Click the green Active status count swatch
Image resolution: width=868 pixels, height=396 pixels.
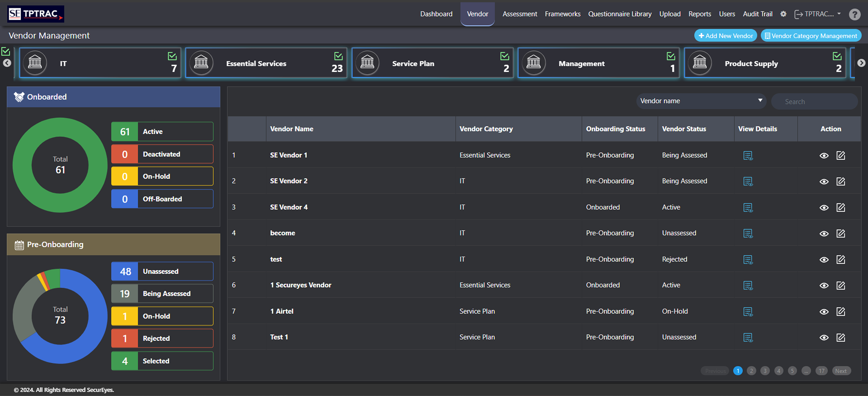pos(124,131)
